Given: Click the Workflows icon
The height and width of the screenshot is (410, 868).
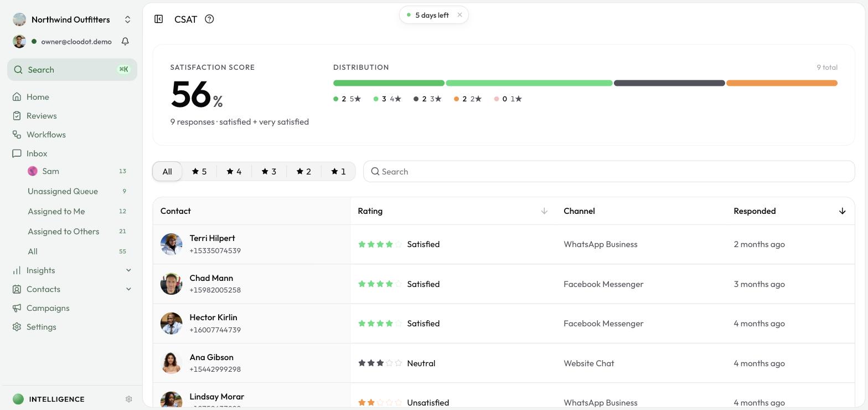Looking at the screenshot, I should coord(17,135).
